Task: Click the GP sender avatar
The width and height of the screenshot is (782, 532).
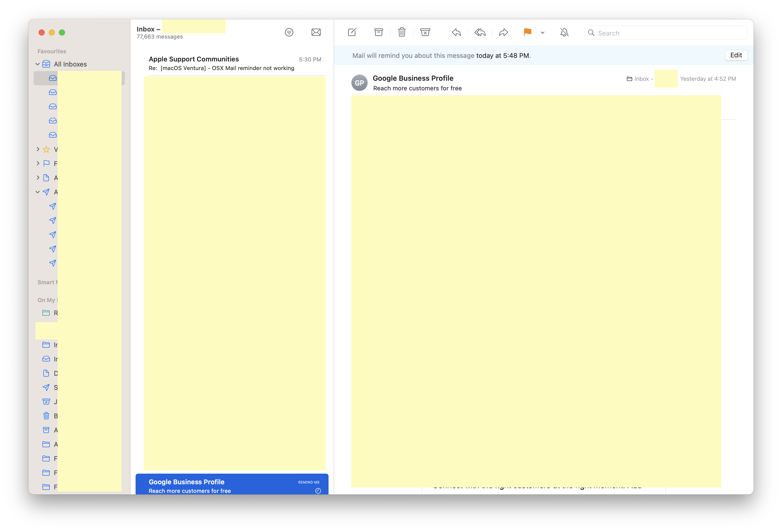Action: [359, 83]
